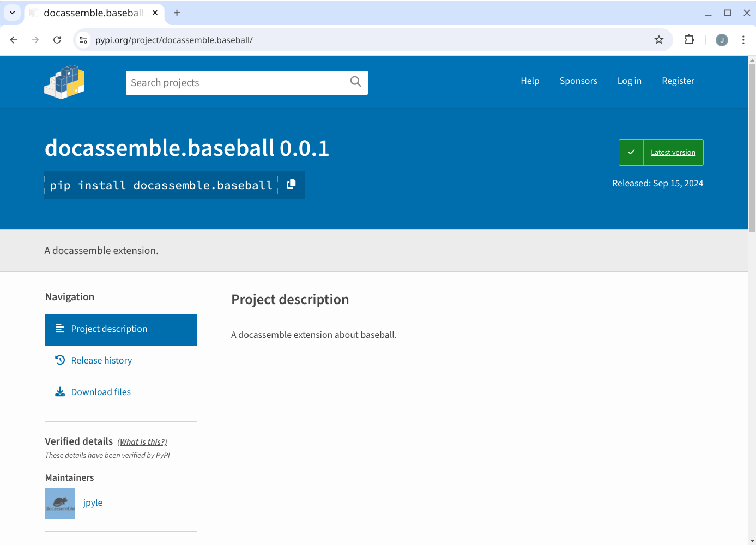This screenshot has width=756, height=545.
Task: Open the browser extensions menu
Action: tap(689, 40)
